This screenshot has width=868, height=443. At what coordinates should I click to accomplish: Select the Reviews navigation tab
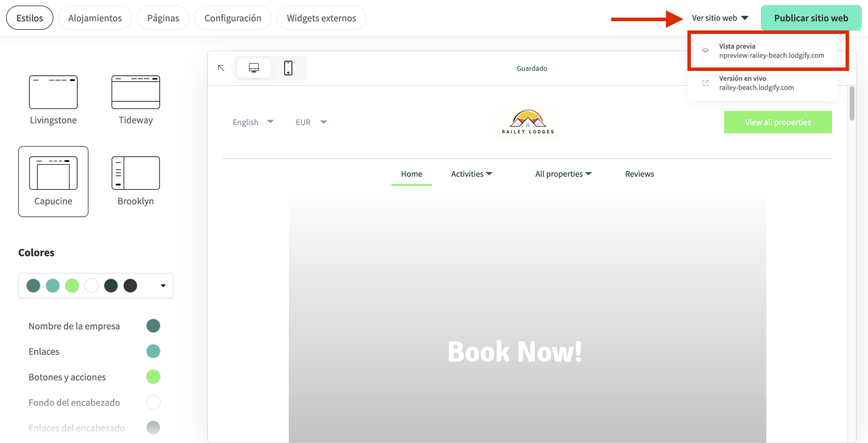[639, 174]
